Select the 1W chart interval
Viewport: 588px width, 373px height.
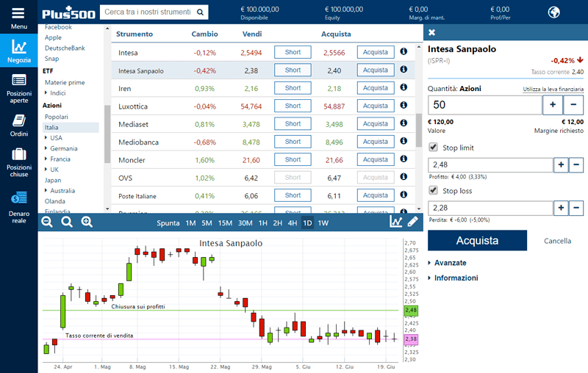[x=323, y=223]
